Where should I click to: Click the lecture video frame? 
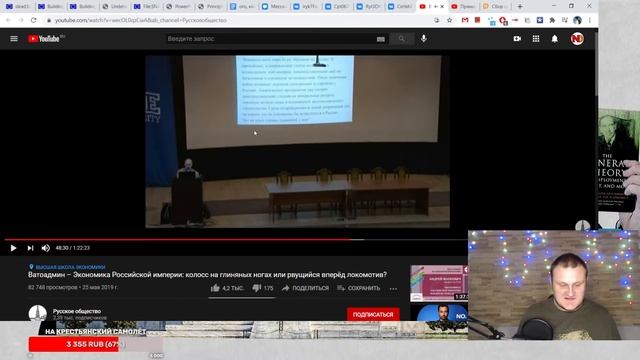click(298, 141)
